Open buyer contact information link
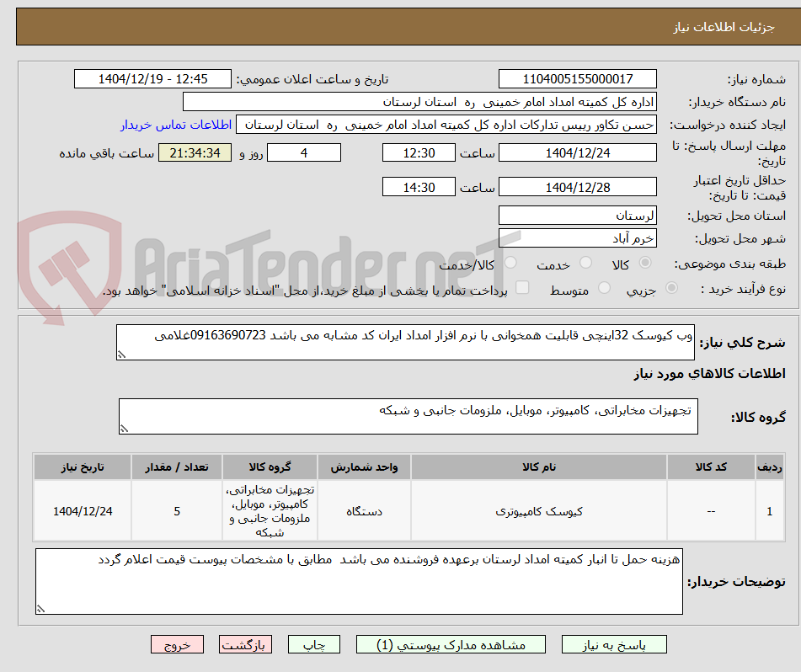Image resolution: width=801 pixels, height=672 pixels. 176,125
